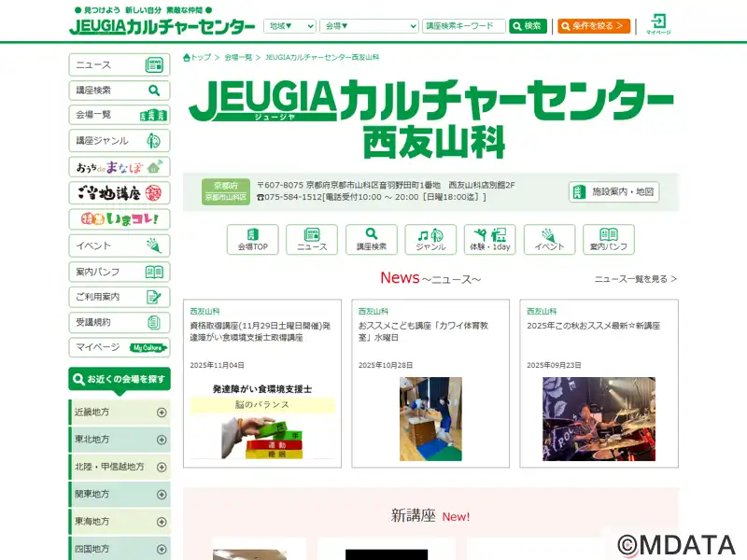Click the 体験・1day icon button

[489, 240]
